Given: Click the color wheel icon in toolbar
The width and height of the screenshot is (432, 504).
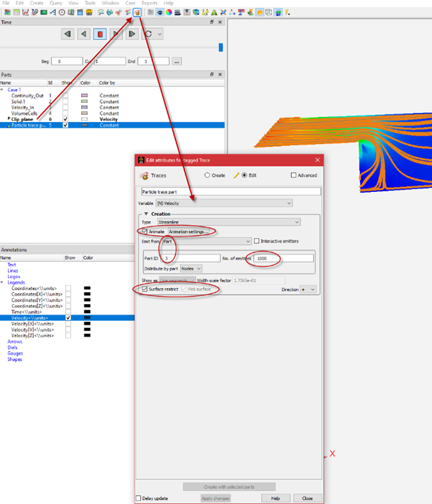Looking at the screenshot, I should click(169, 13).
